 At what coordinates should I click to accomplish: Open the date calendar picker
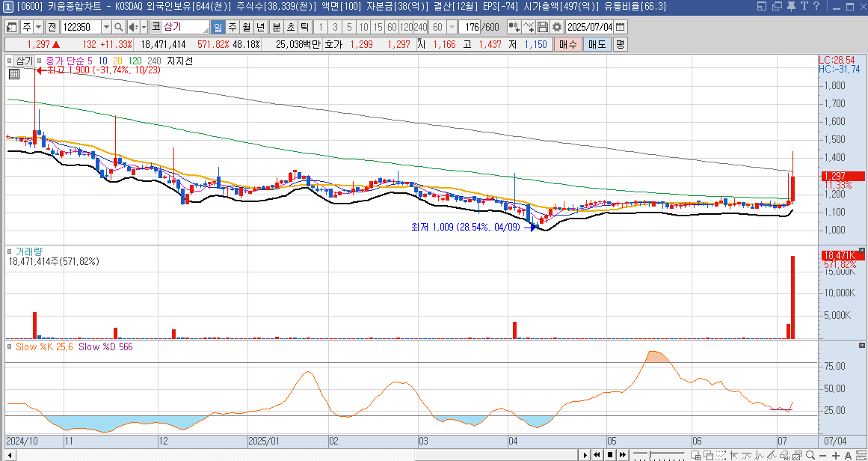click(621, 27)
